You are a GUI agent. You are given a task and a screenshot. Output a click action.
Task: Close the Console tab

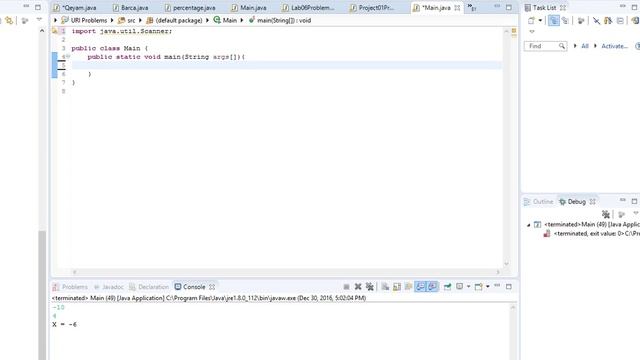212,287
